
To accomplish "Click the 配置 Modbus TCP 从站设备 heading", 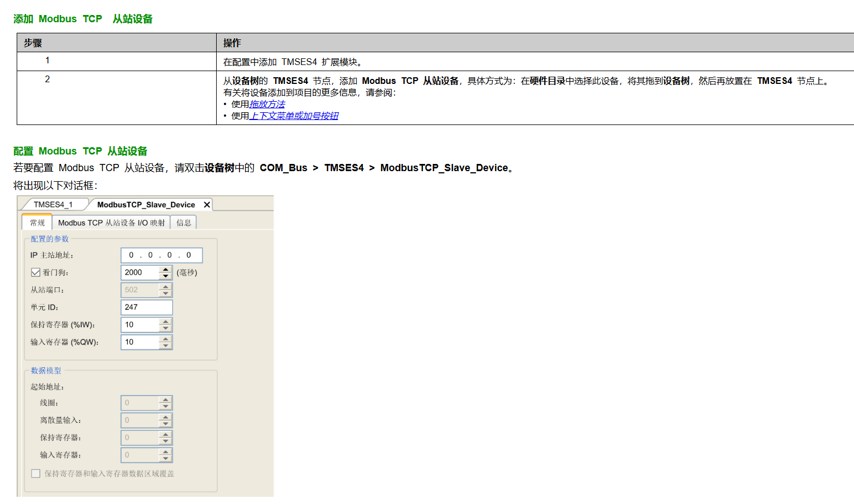I will click(x=80, y=151).
